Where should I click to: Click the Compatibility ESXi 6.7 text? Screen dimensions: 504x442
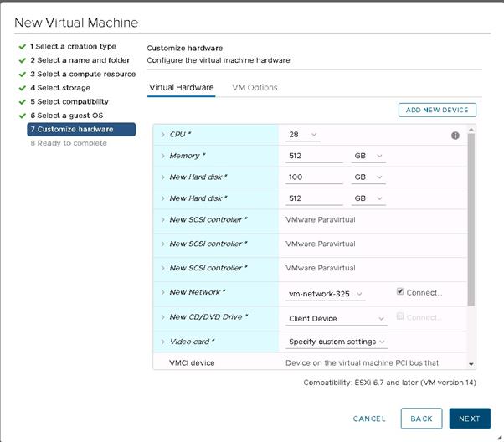[x=389, y=383]
